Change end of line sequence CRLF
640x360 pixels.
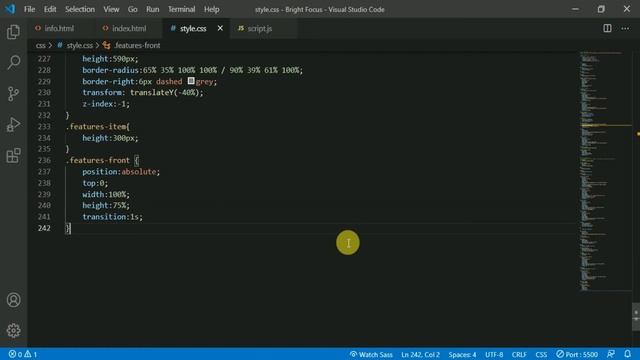pos(519,354)
